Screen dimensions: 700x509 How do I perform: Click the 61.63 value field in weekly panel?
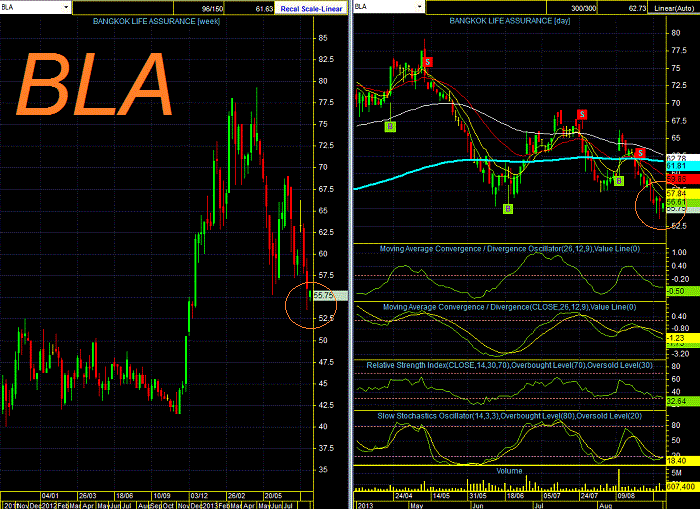(x=249, y=8)
